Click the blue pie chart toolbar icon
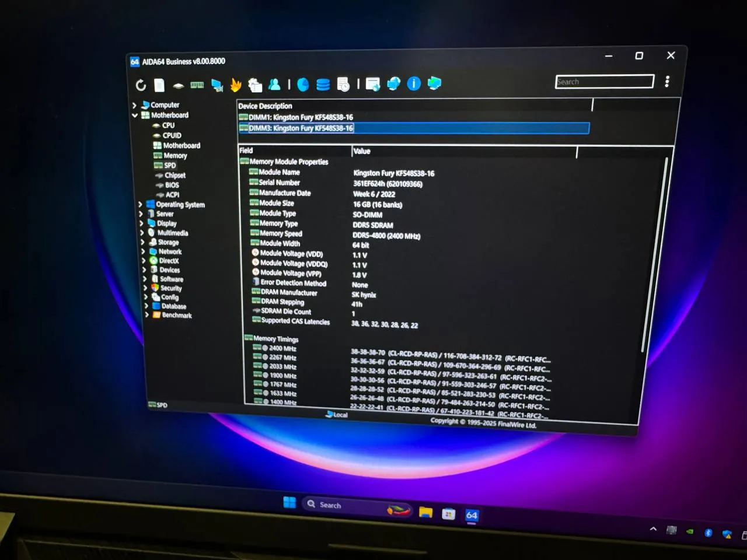This screenshot has height=560, width=747. tap(303, 85)
